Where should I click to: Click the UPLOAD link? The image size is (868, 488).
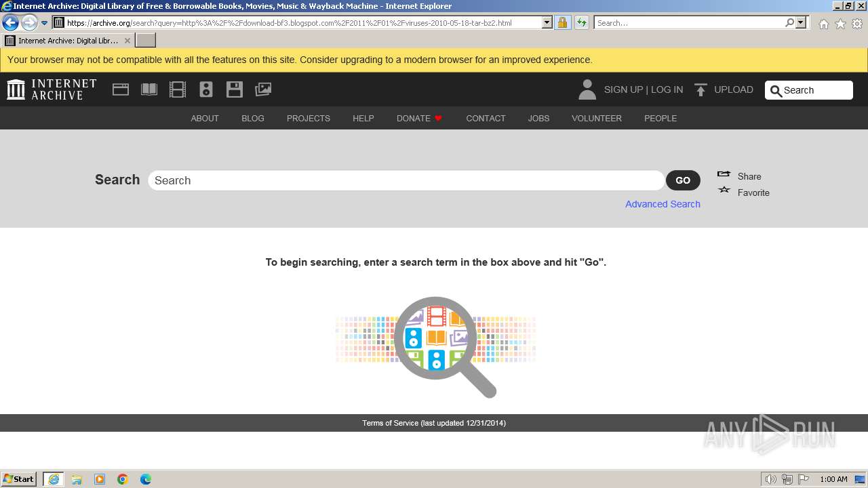734,89
